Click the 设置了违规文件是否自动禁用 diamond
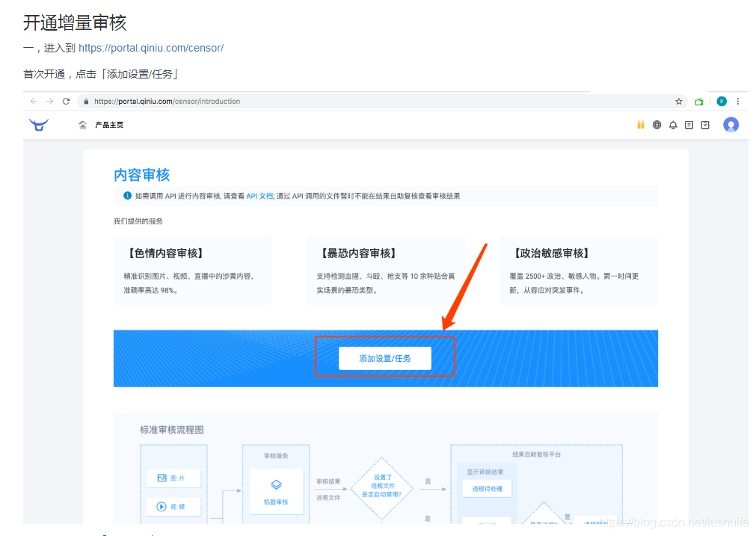The height and width of the screenshot is (536, 756). [382, 488]
